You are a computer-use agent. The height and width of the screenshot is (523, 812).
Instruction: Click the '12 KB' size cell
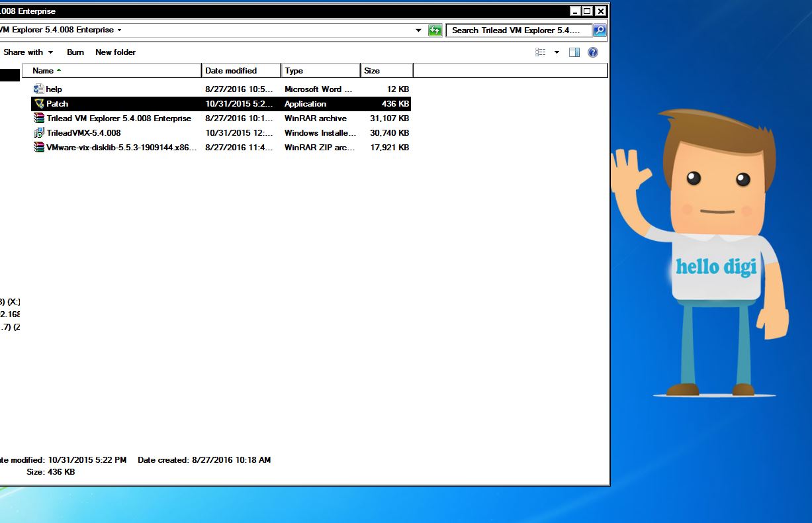(398, 89)
